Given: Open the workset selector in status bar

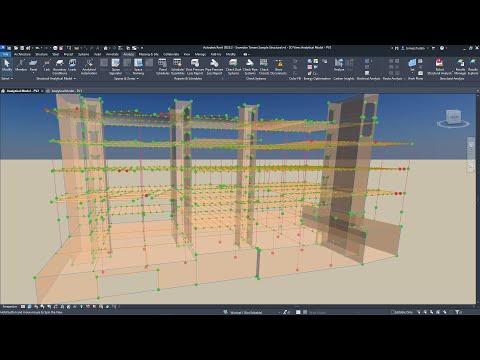Looking at the screenshot, I should 252,312.
